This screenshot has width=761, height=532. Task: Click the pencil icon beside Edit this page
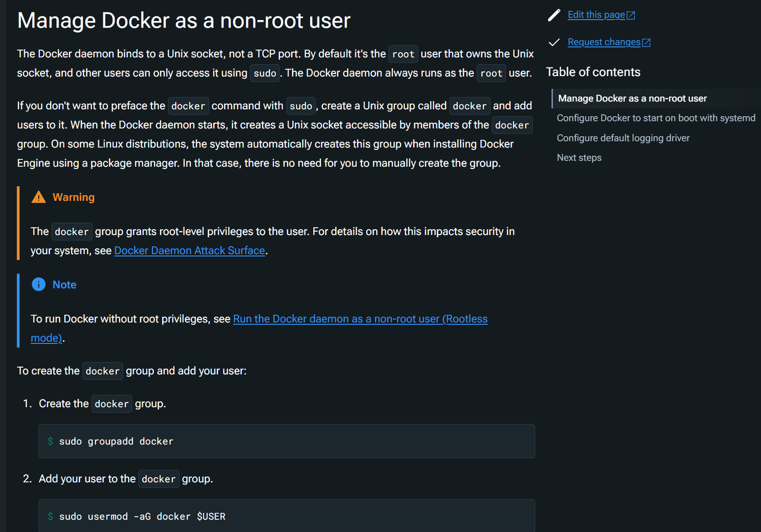click(553, 15)
